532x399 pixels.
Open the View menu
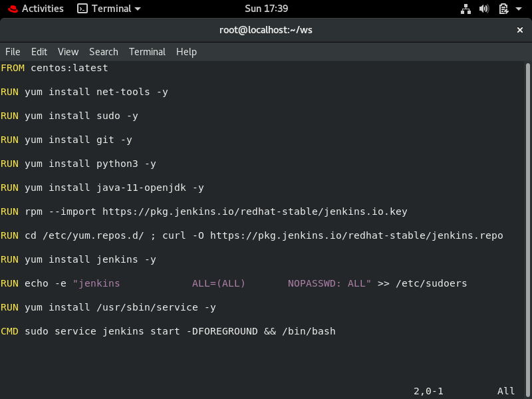(68, 52)
